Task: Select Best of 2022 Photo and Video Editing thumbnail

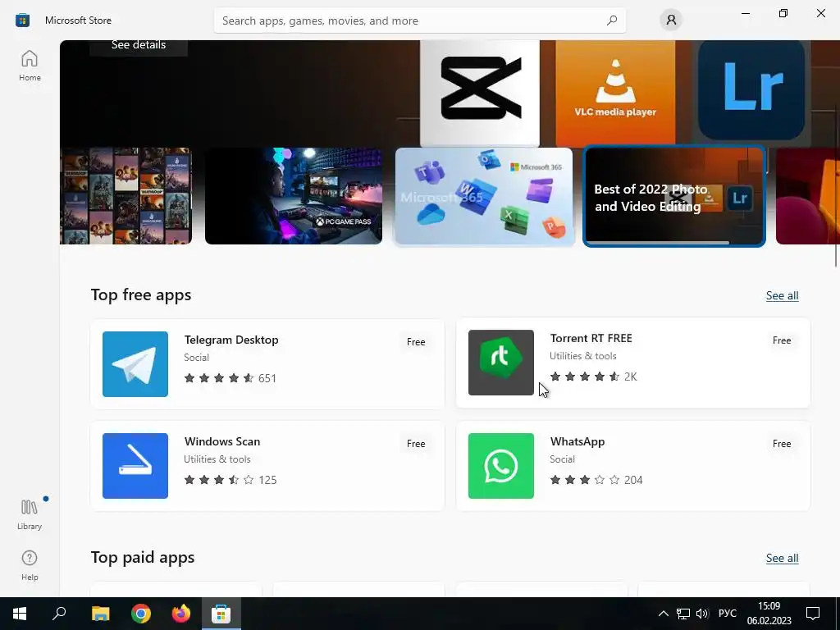Action: [674, 196]
